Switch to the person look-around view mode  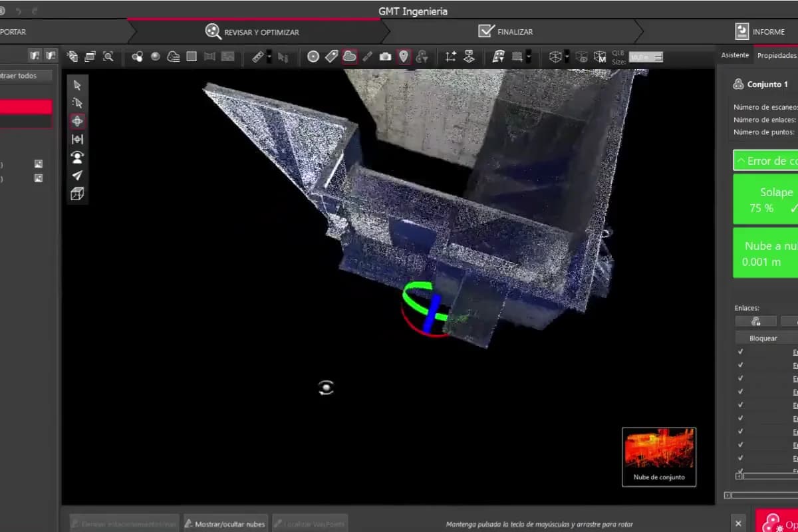coord(77,158)
